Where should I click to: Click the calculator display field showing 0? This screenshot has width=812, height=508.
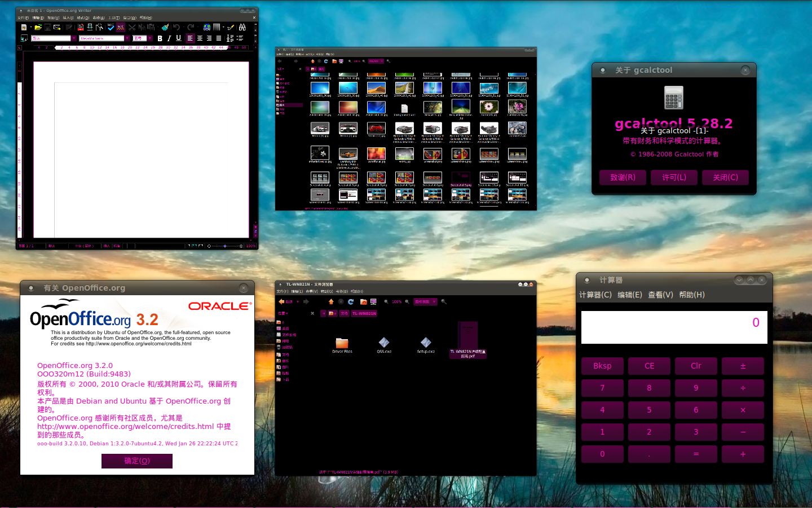[x=674, y=327]
